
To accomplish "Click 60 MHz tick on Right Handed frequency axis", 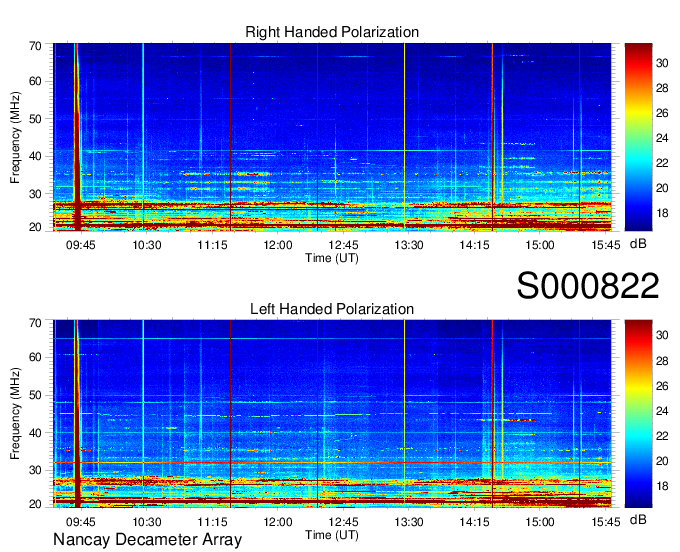I will coord(35,81).
